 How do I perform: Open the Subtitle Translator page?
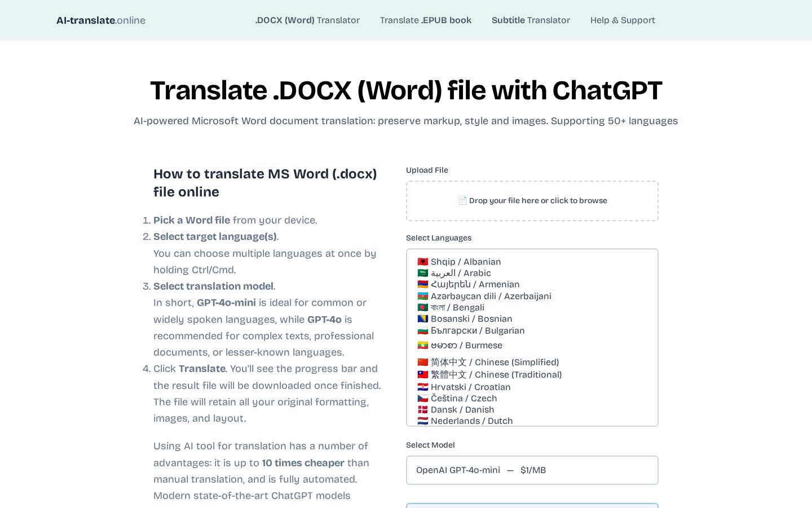click(x=531, y=20)
